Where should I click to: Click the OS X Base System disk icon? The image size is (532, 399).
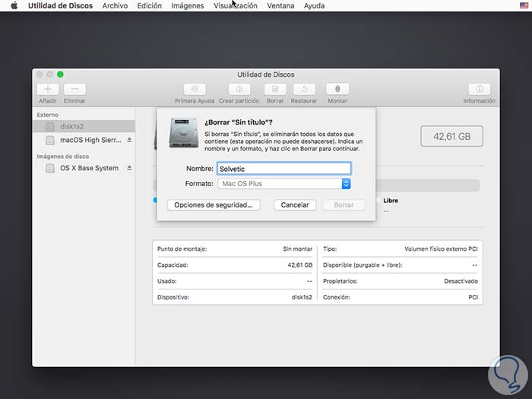click(x=50, y=168)
